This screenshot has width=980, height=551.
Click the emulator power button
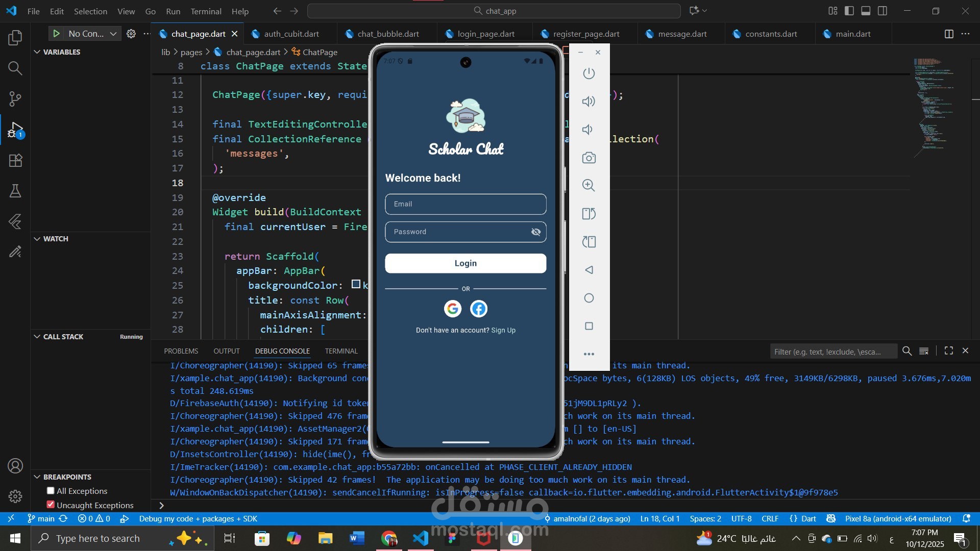pyautogui.click(x=589, y=73)
